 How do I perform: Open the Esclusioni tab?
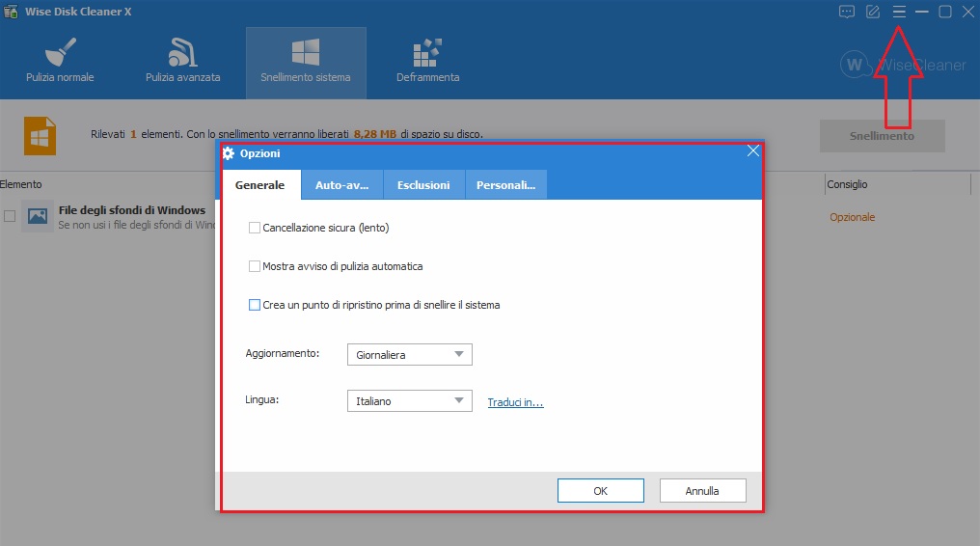click(423, 185)
